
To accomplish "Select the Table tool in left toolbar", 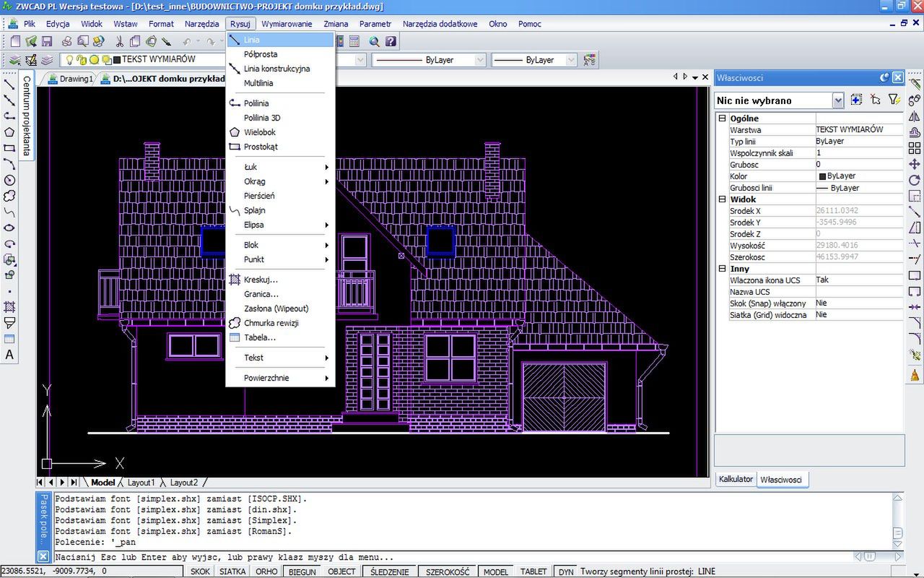I will 9,339.
